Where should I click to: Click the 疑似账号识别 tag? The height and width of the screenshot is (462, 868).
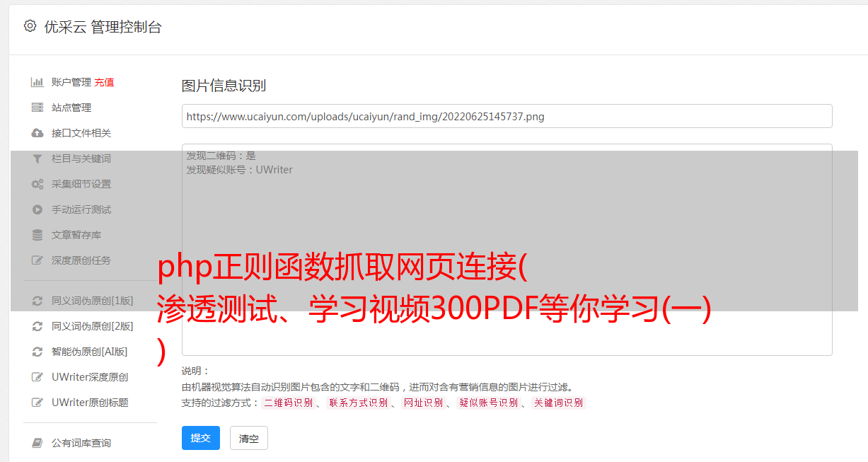[489, 403]
